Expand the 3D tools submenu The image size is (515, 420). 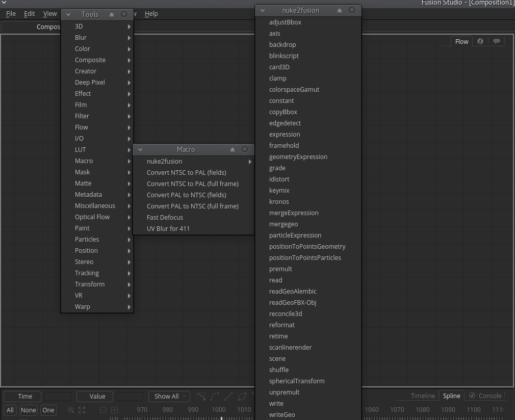coord(97,27)
